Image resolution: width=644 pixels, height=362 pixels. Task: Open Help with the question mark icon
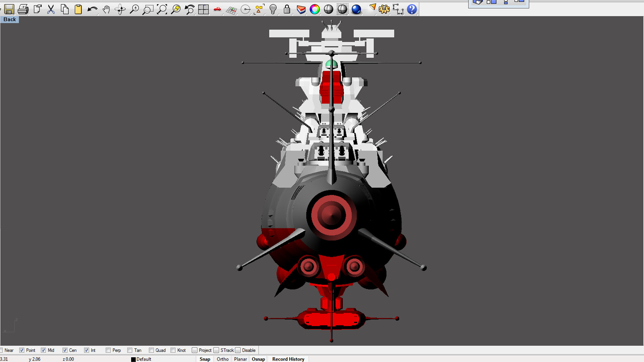click(412, 9)
